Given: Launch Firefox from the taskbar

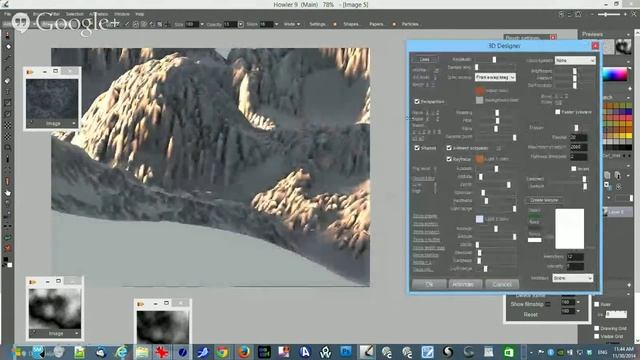Looking at the screenshot, I should [244, 351].
